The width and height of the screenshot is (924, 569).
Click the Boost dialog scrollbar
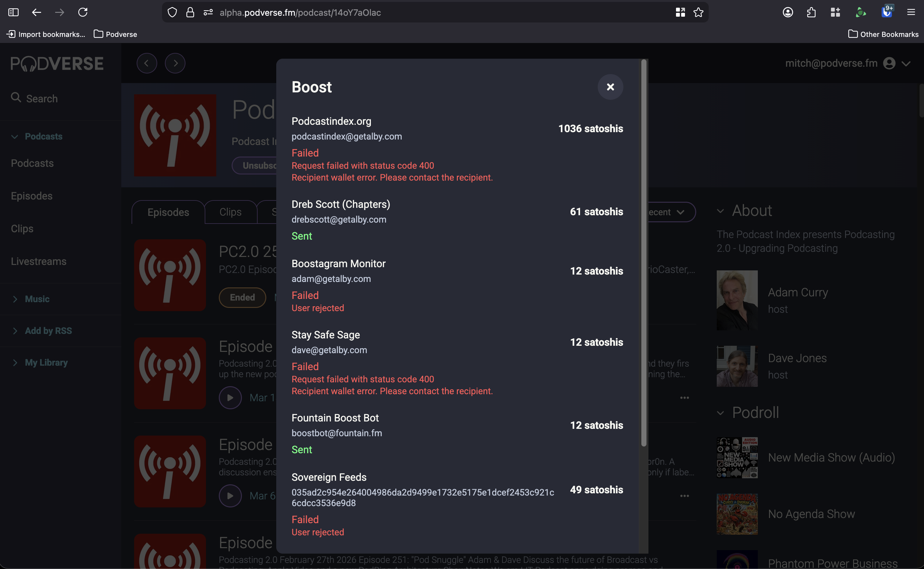click(x=644, y=252)
